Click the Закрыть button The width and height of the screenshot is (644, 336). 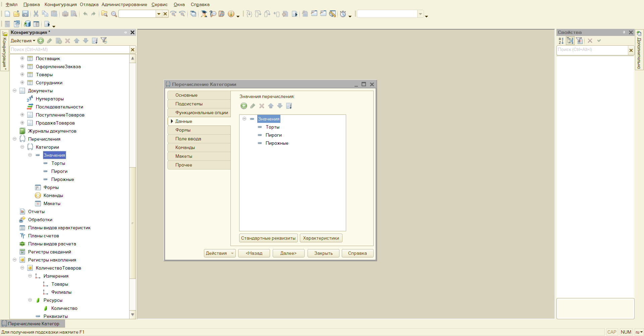click(x=323, y=253)
